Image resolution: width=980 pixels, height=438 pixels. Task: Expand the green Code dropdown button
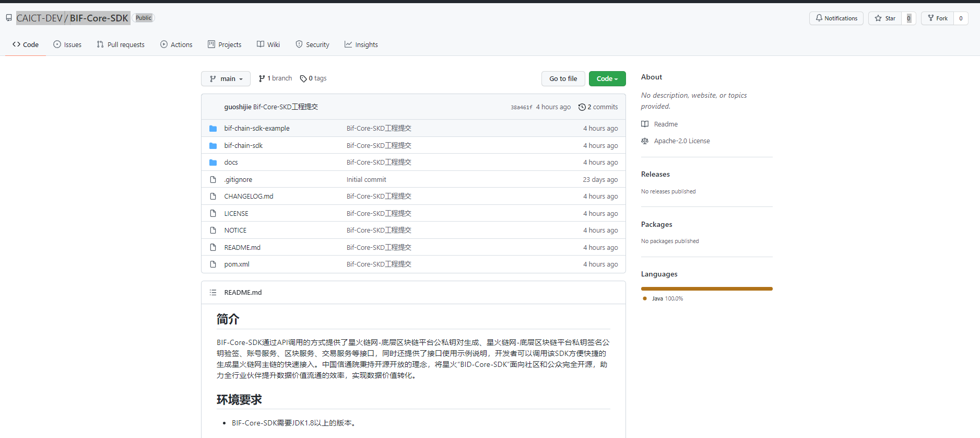[x=607, y=79]
